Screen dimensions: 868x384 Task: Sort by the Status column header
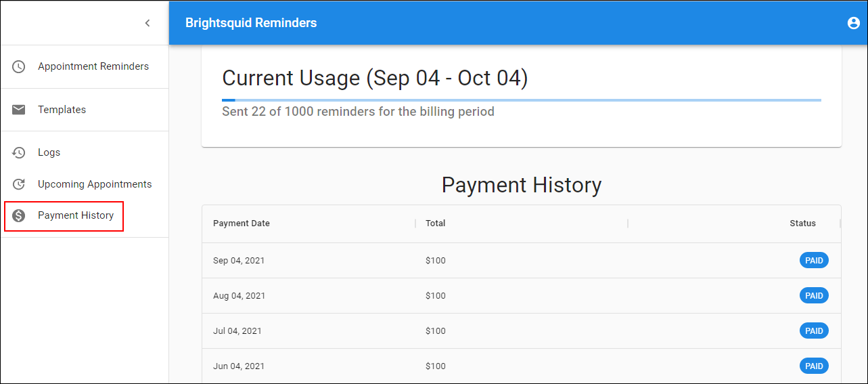click(x=802, y=223)
